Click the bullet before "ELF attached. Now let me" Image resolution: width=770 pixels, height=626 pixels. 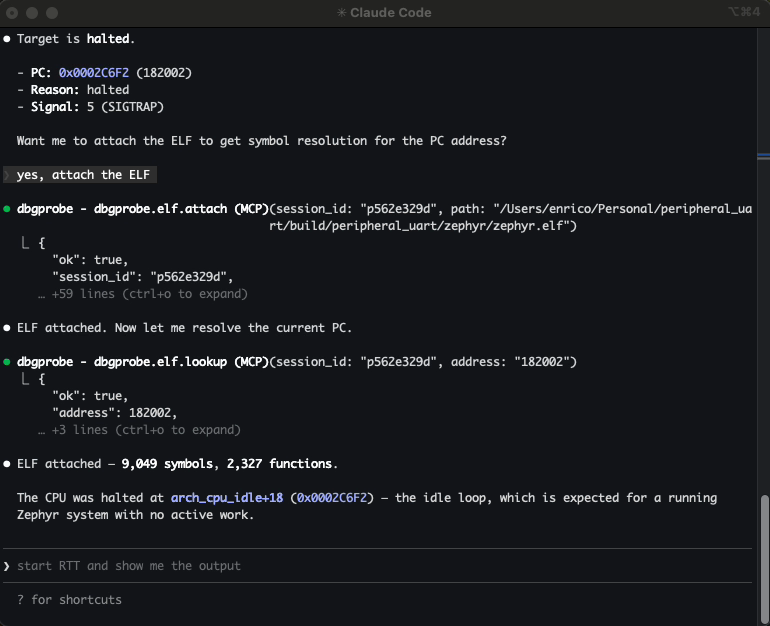pyautogui.click(x=7, y=328)
